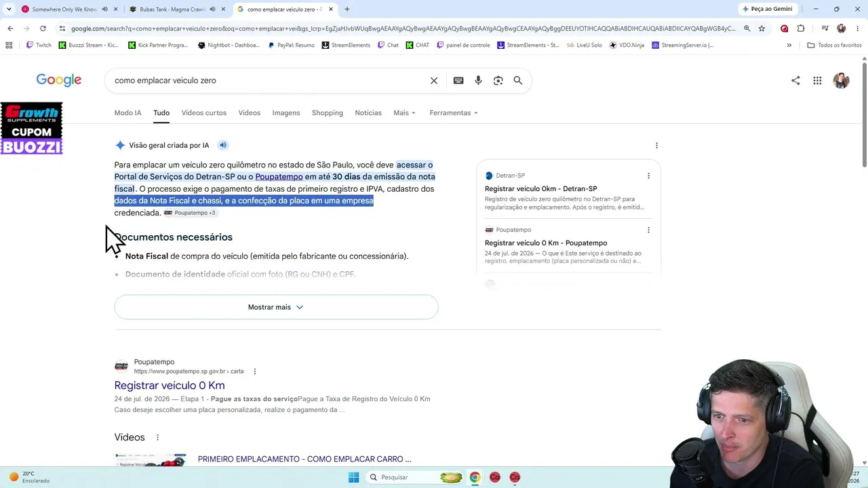Open the PayPal: Resumo bookmark
Viewport: 868px width, 488px height.
coord(291,45)
